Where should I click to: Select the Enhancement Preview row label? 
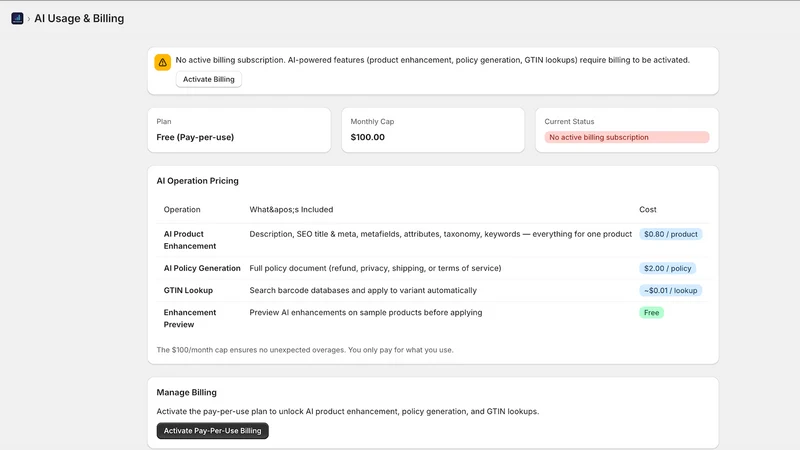coord(189,318)
